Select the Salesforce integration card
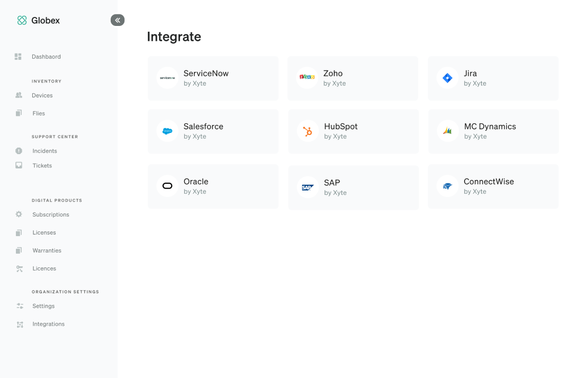 213,131
